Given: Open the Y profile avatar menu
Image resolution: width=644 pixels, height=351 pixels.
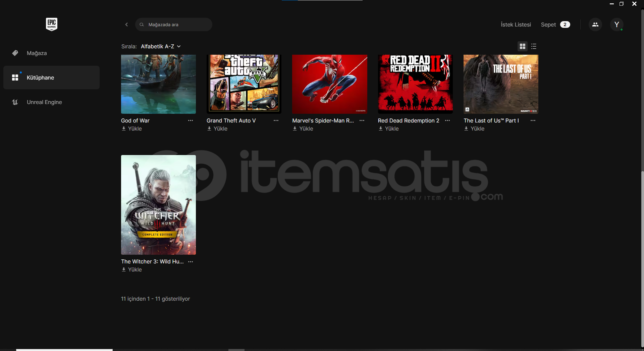Looking at the screenshot, I should pyautogui.click(x=616, y=24).
